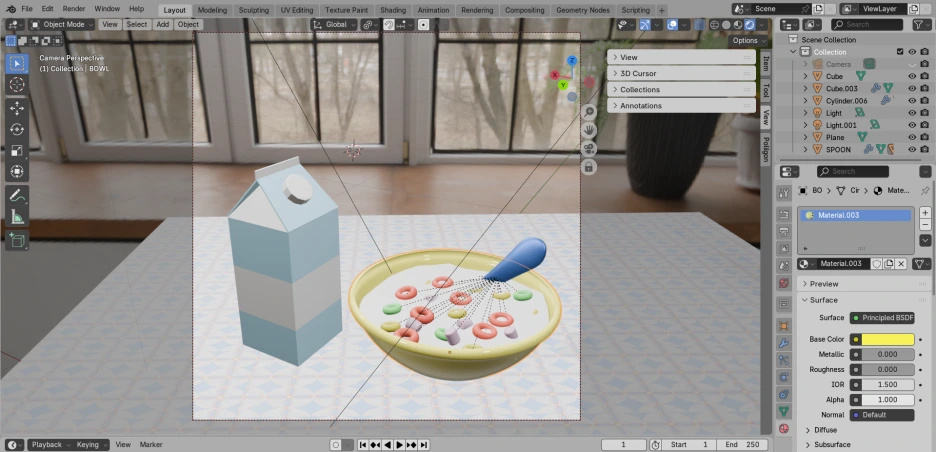Open the Render properties tab

point(784,213)
